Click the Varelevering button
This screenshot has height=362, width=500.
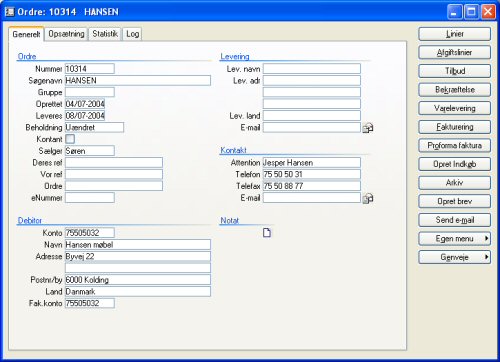pyautogui.click(x=455, y=108)
